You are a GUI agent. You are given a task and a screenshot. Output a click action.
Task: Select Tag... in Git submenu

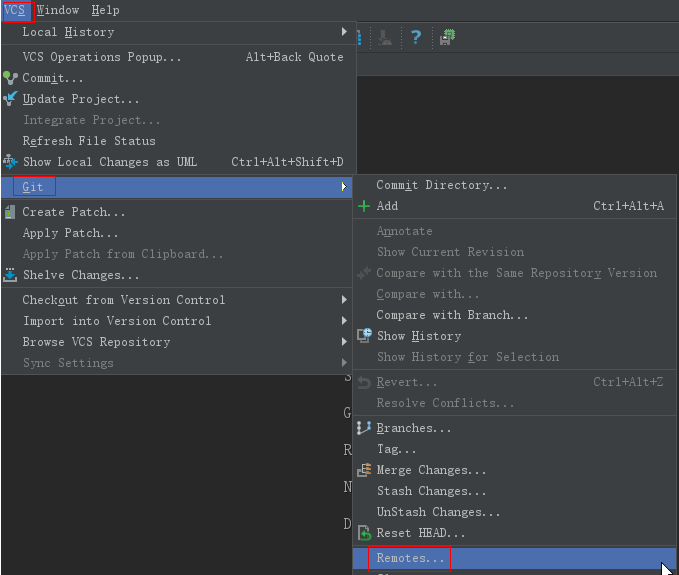pos(514,449)
